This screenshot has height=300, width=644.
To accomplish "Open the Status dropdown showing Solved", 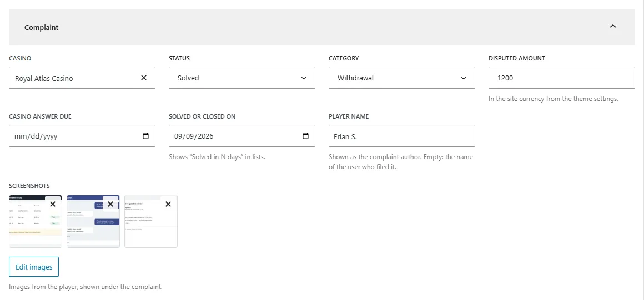I will [x=242, y=78].
